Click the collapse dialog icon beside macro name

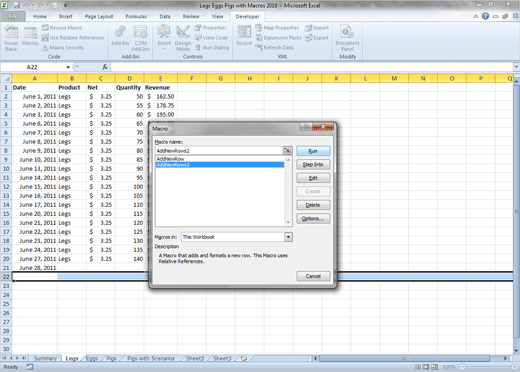(287, 151)
